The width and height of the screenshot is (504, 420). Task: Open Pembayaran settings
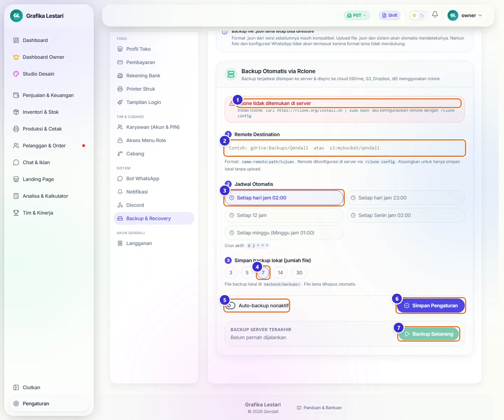click(x=154, y=62)
